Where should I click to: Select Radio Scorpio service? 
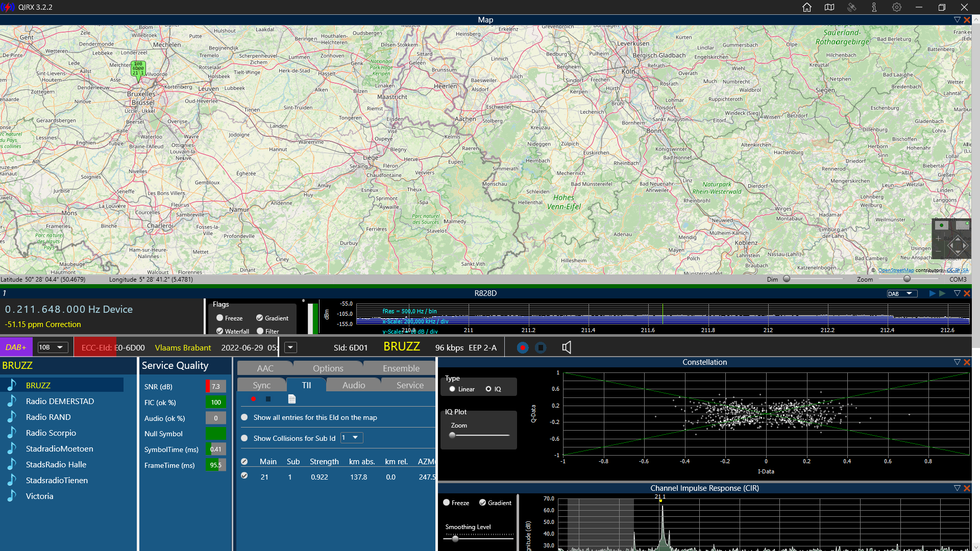tap(51, 433)
